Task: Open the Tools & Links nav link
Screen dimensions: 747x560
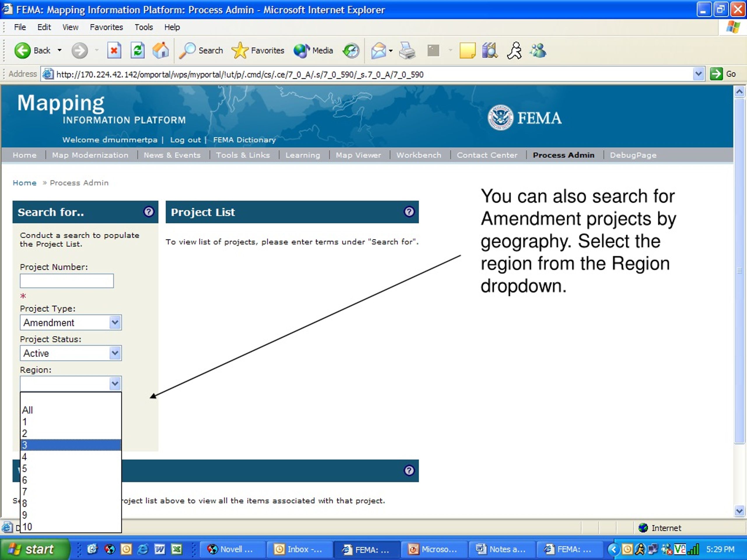Action: pos(243,155)
